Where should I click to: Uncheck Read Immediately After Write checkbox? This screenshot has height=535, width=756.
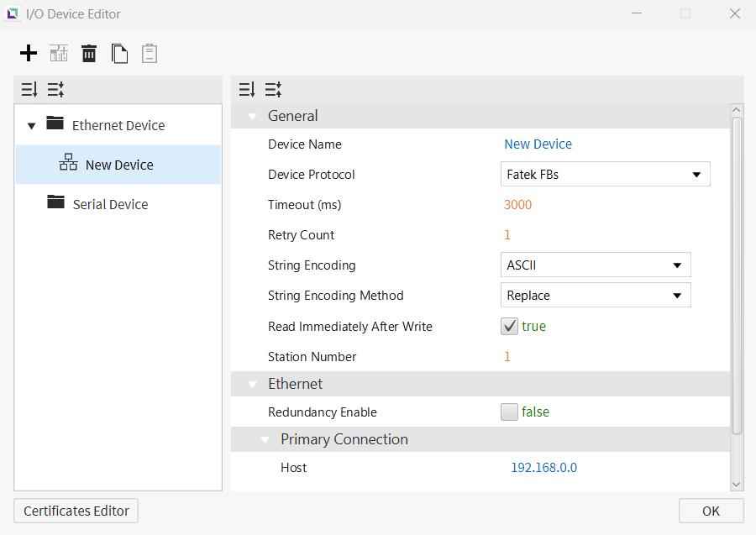tap(509, 327)
